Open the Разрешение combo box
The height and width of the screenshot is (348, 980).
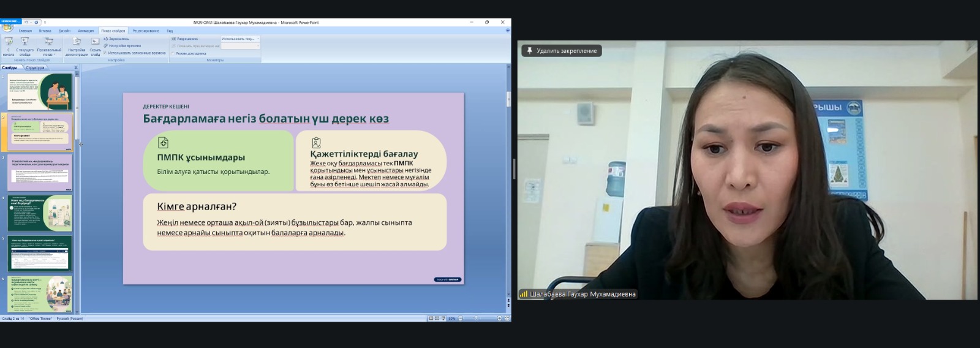(240, 39)
